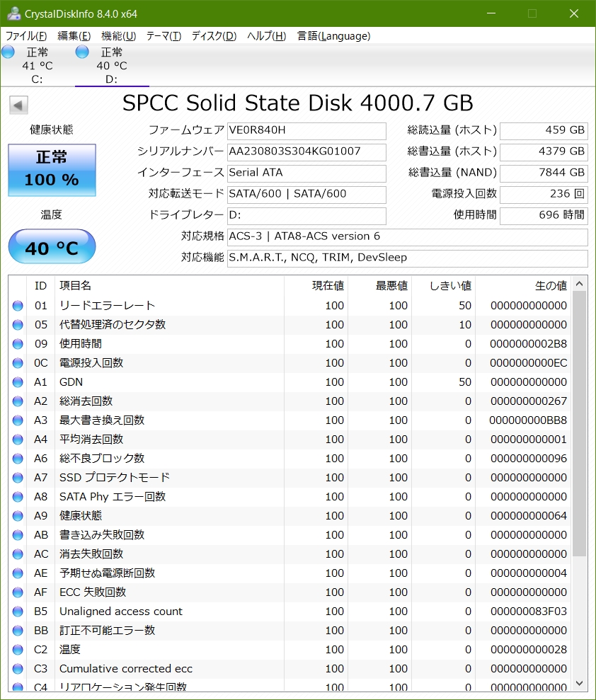This screenshot has width=596, height=700.
Task: Click scrollbar down arrow in attribute list
Action: 580,684
